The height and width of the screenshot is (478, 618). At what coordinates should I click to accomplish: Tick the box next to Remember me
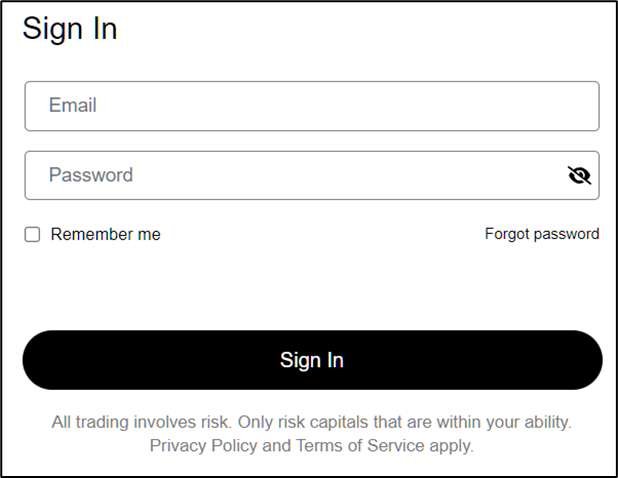[32, 234]
